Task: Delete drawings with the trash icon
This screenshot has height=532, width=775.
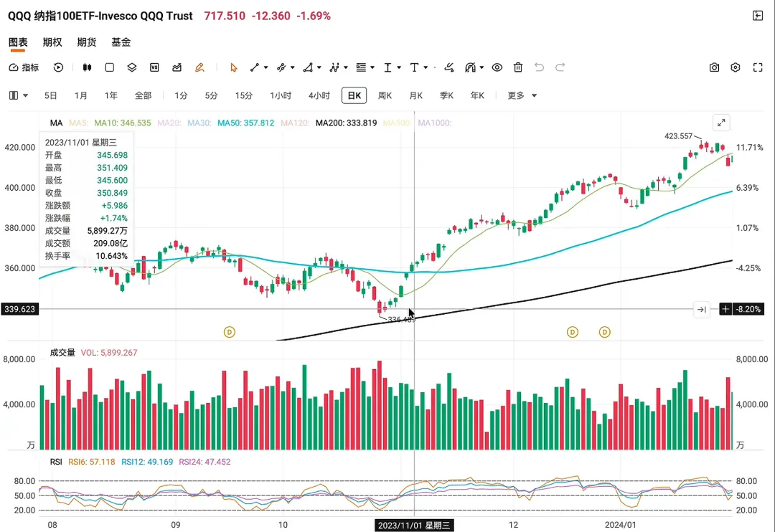Action: [518, 67]
